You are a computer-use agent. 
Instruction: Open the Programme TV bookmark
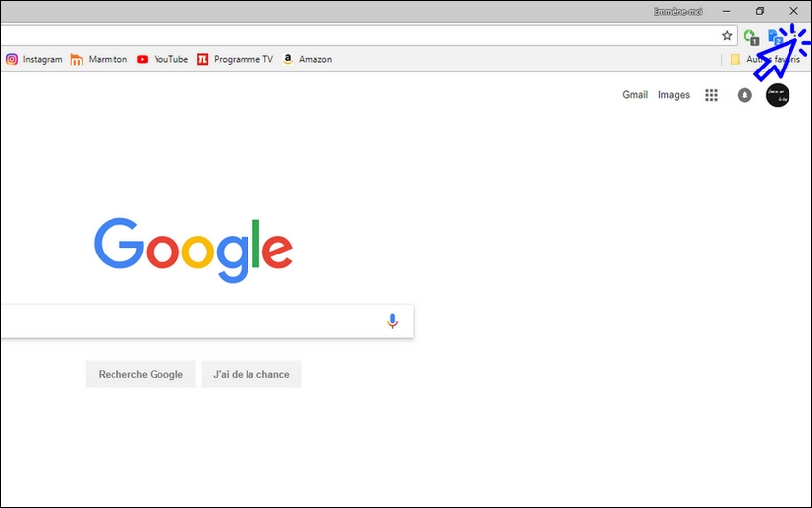click(x=235, y=59)
